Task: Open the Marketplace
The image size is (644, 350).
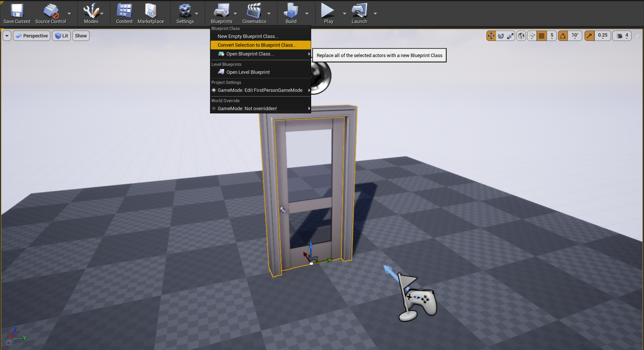Action: point(150,13)
